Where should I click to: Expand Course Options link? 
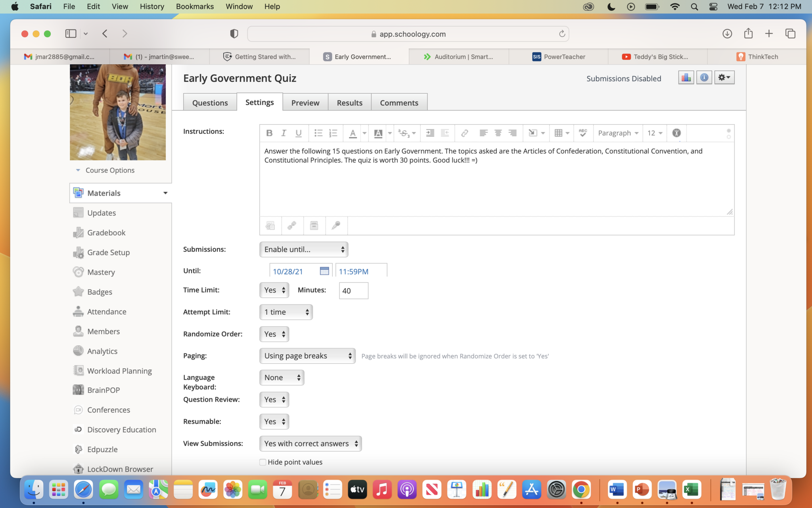[x=110, y=170]
